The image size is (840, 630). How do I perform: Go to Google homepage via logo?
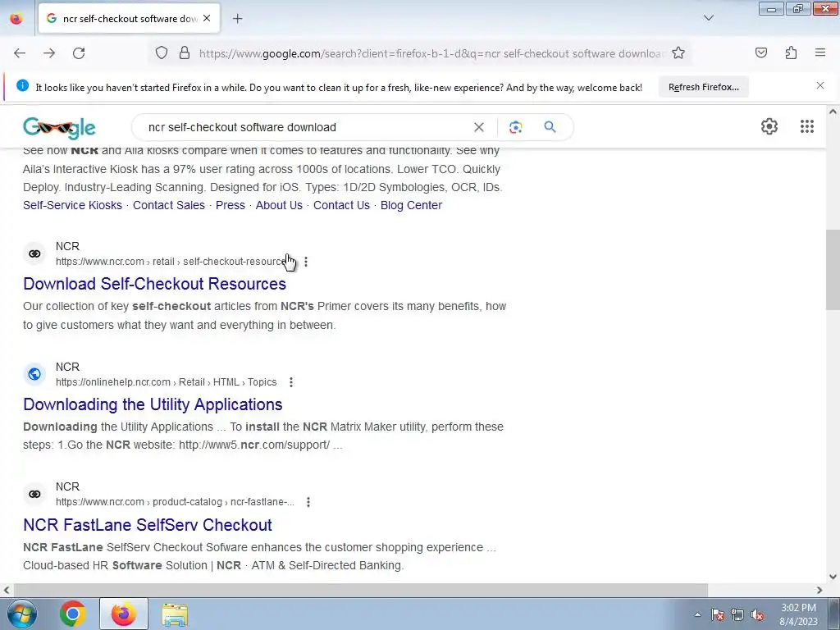click(x=59, y=127)
